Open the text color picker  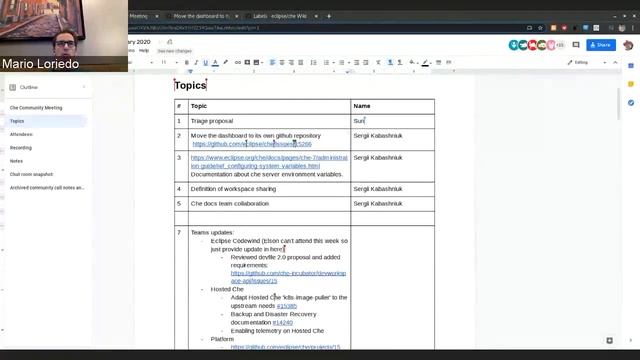coord(215,62)
